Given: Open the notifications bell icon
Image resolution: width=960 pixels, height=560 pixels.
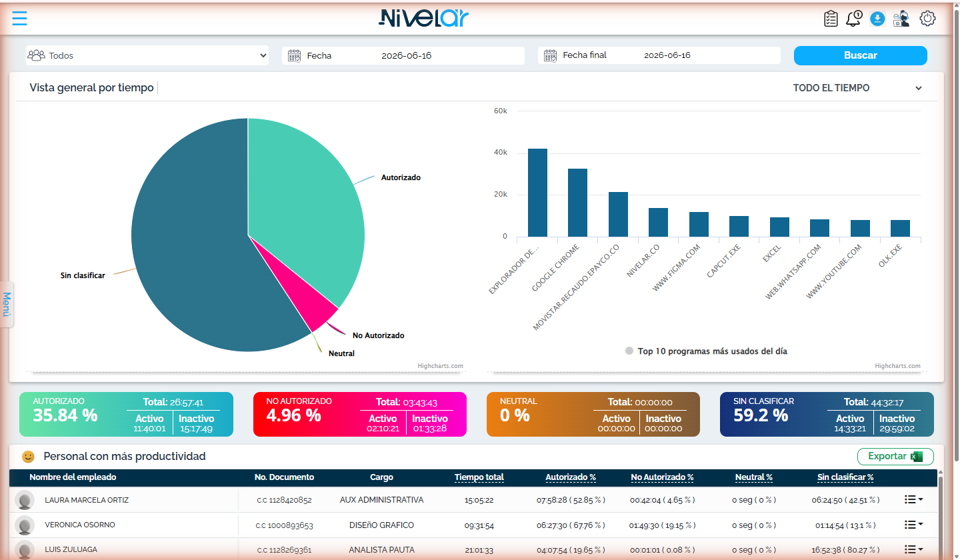Looking at the screenshot, I should [x=853, y=19].
